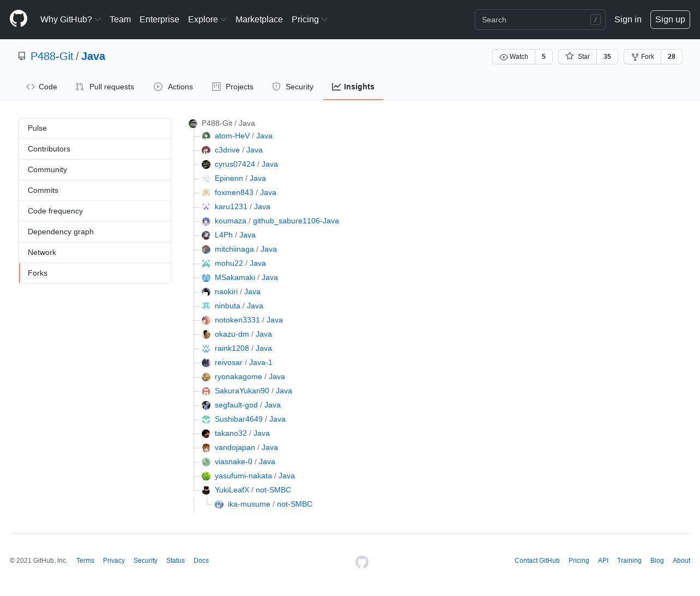Switch to the Code tab
This screenshot has width=700, height=596.
pyautogui.click(x=41, y=87)
